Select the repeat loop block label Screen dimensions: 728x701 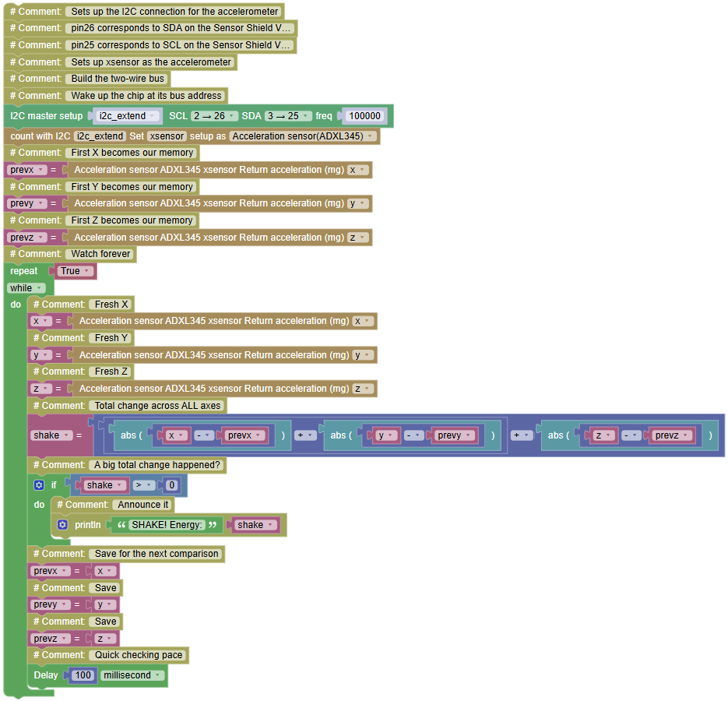point(23,271)
